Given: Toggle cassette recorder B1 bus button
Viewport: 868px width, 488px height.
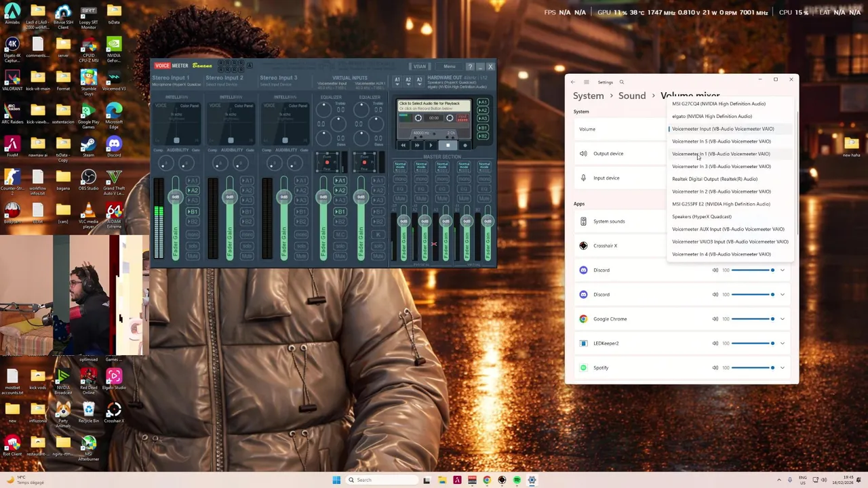Looking at the screenshot, I should point(483,127).
